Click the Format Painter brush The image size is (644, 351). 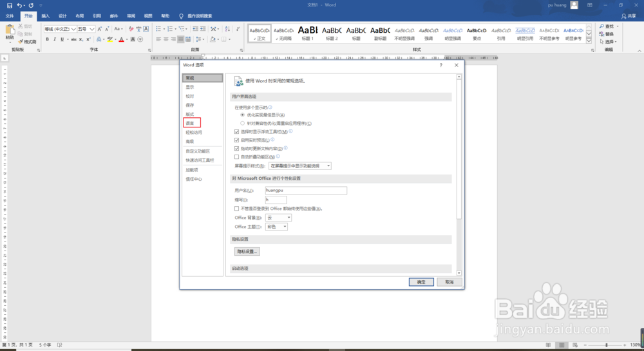27,41
